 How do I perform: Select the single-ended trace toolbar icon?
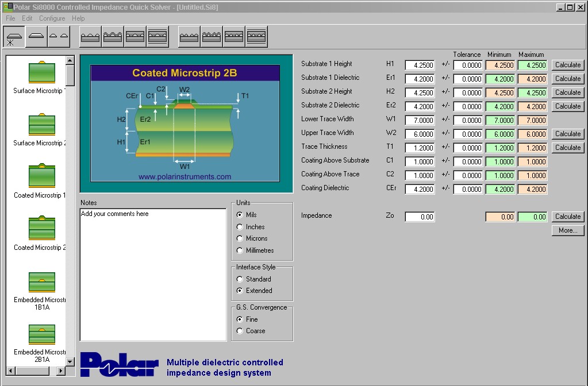click(36, 37)
